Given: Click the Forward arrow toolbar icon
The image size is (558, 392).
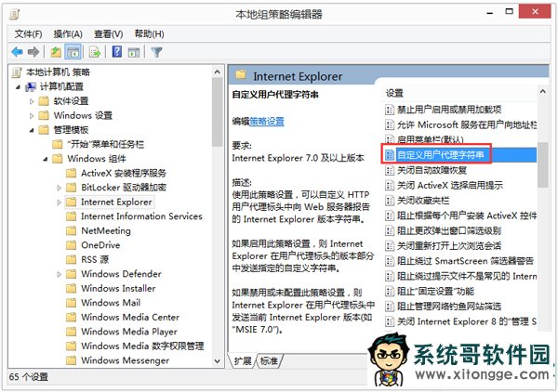Looking at the screenshot, I should pyautogui.click(x=34, y=52).
